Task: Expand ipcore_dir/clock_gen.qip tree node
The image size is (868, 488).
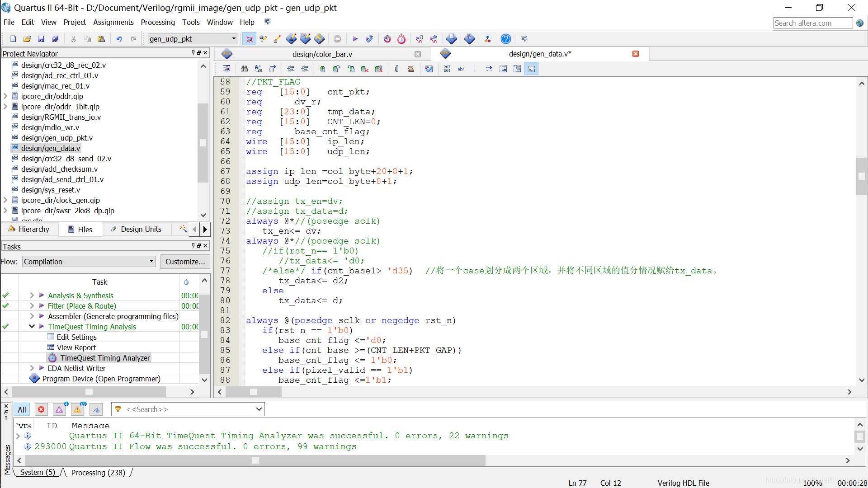Action: coord(5,200)
